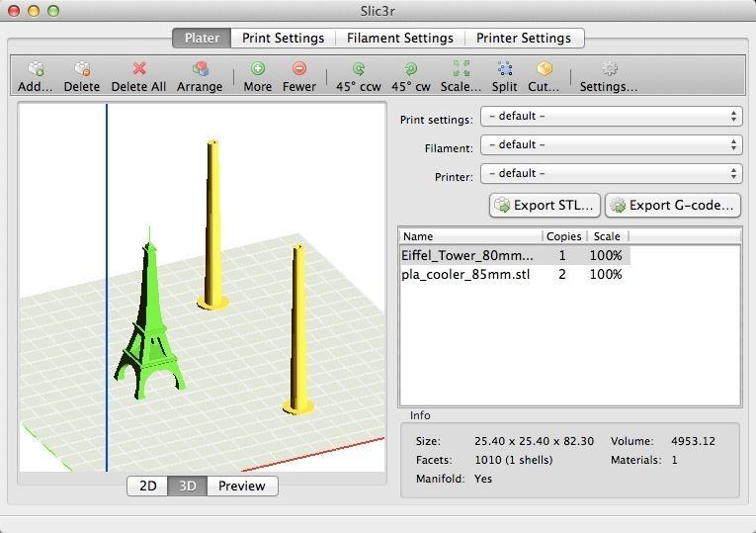The image size is (756, 533).
Task: Switch to the Preview view
Action: pos(242,486)
